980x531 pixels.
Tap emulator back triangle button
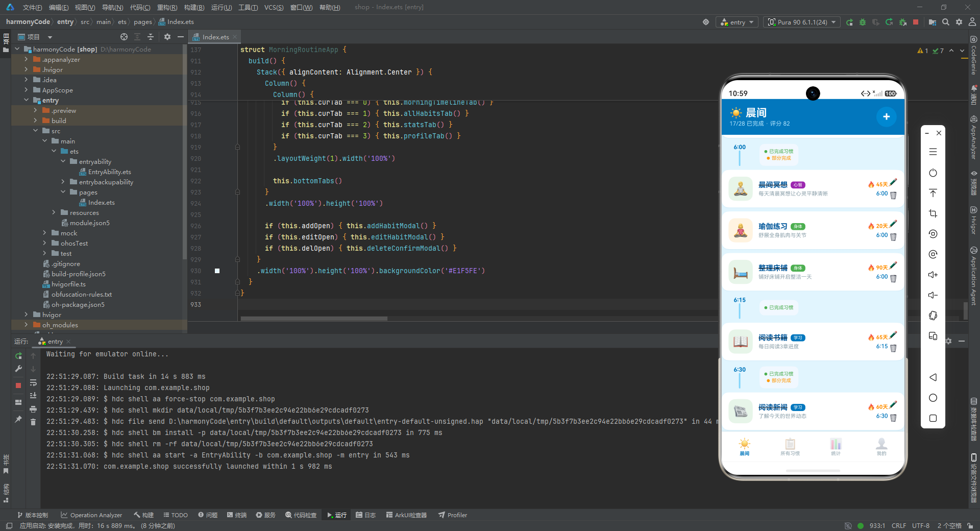click(933, 377)
